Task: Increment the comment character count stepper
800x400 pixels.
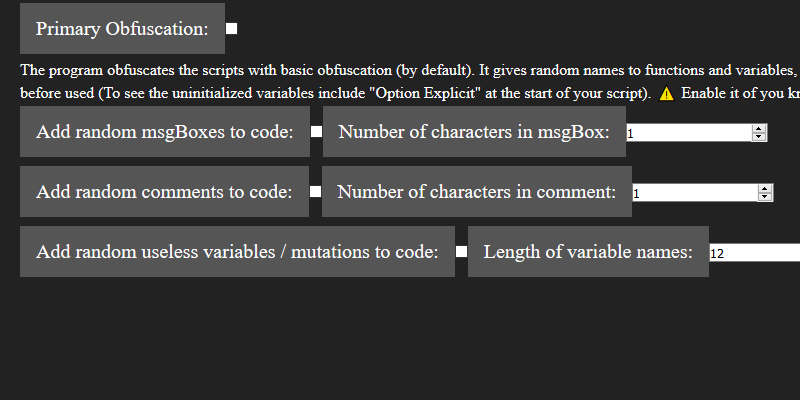Action: (764, 189)
